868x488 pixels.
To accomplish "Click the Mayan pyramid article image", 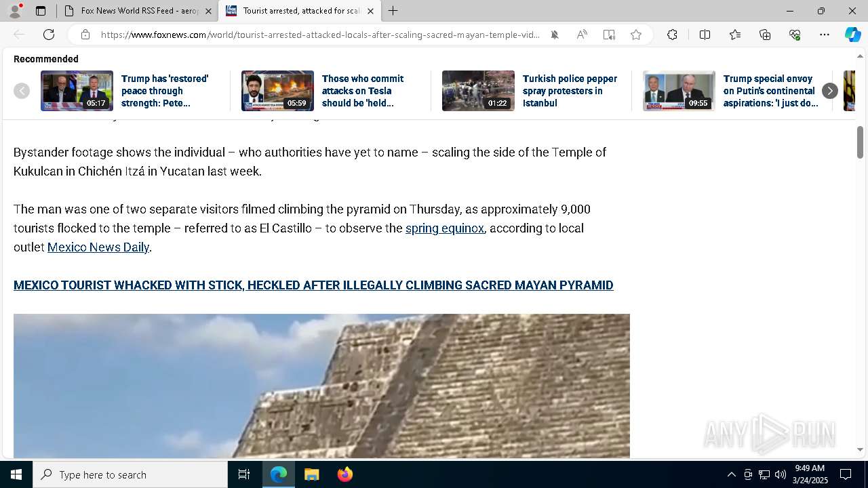I will click(321, 386).
